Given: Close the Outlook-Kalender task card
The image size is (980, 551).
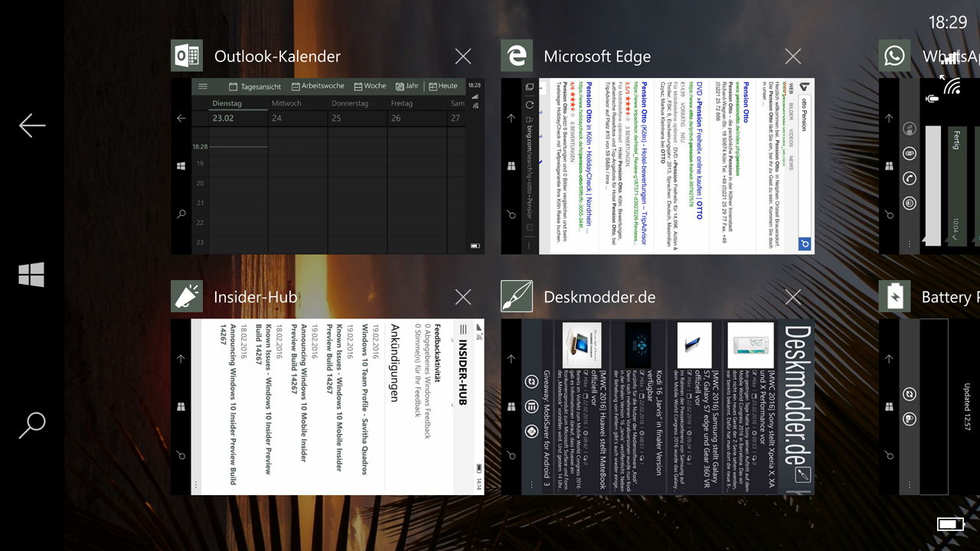Looking at the screenshot, I should click(x=463, y=56).
